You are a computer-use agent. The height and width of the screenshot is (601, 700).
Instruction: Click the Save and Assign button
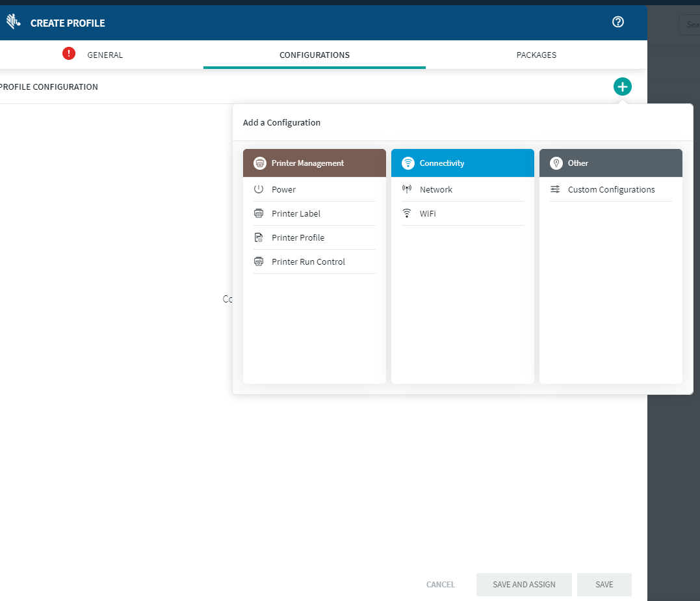coord(524,585)
